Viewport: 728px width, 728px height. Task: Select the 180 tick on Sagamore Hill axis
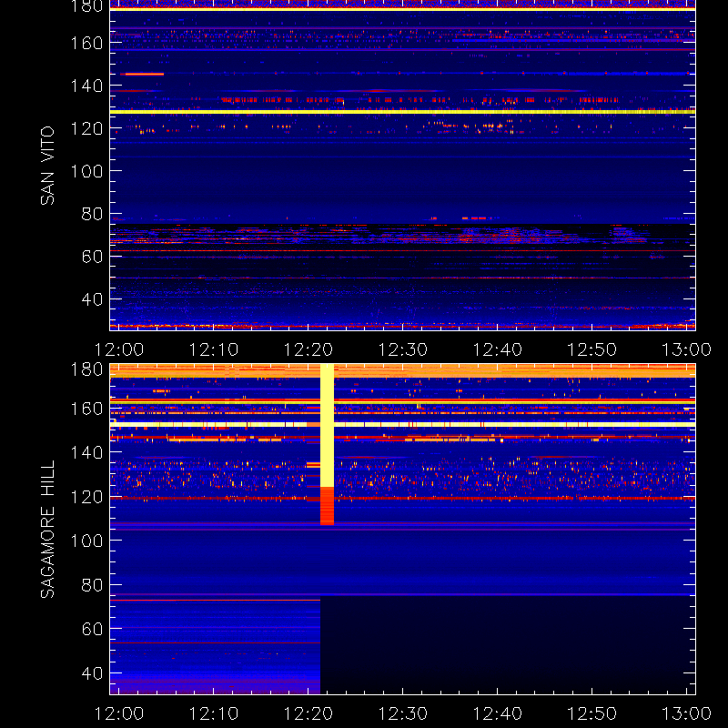[x=86, y=369]
